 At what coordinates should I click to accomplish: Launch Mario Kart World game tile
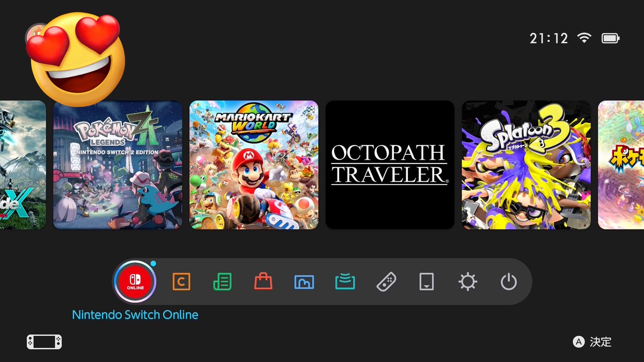pos(254,165)
